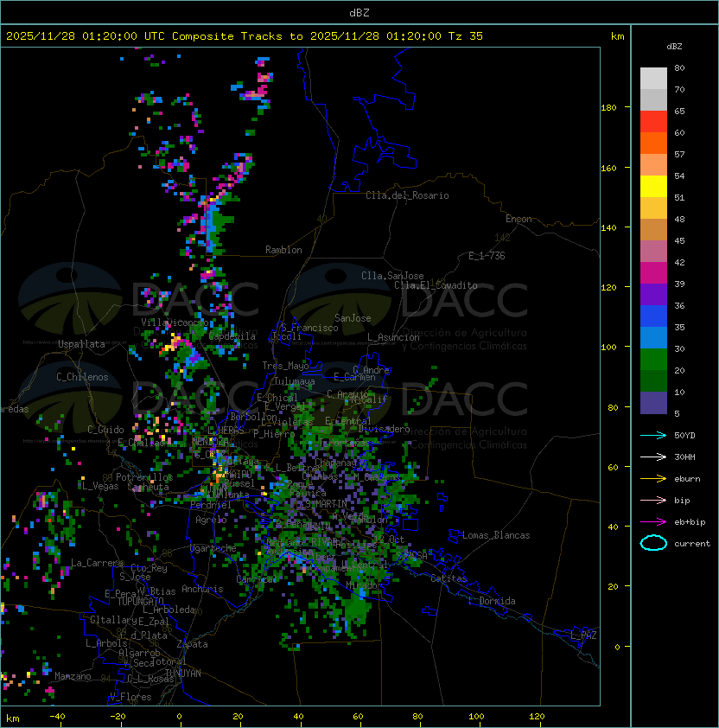This screenshot has width=719, height=728.
Task: Click the 'Uspallata' place label on the map
Action: 81,344
